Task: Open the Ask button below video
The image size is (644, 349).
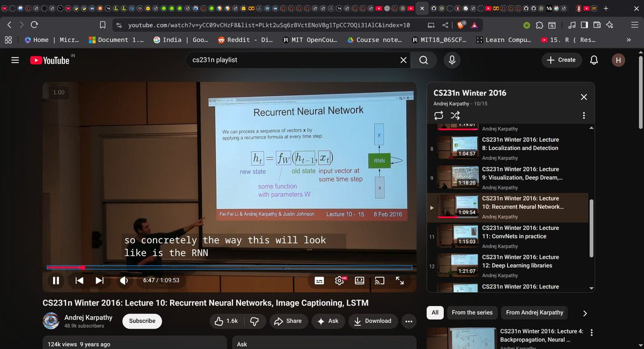Action: (328, 321)
